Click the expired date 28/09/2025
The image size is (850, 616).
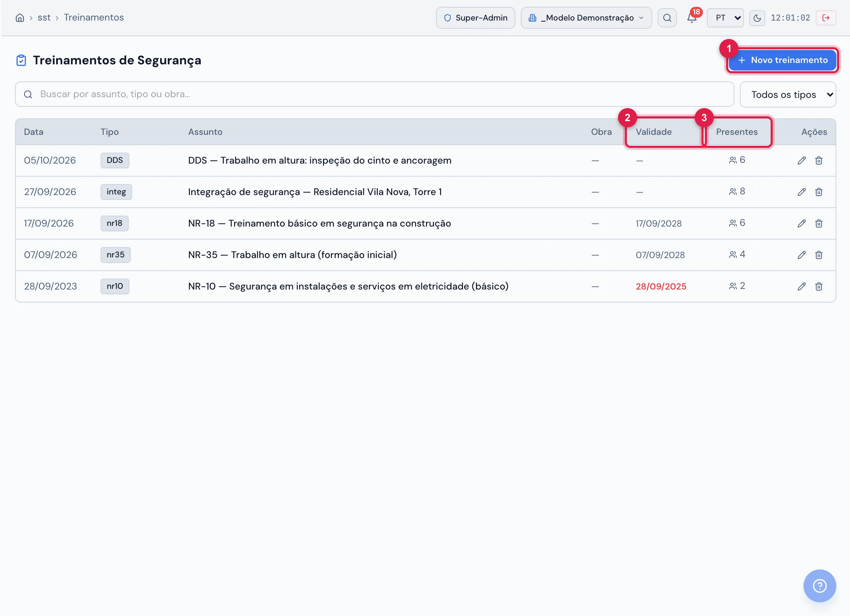pyautogui.click(x=661, y=286)
